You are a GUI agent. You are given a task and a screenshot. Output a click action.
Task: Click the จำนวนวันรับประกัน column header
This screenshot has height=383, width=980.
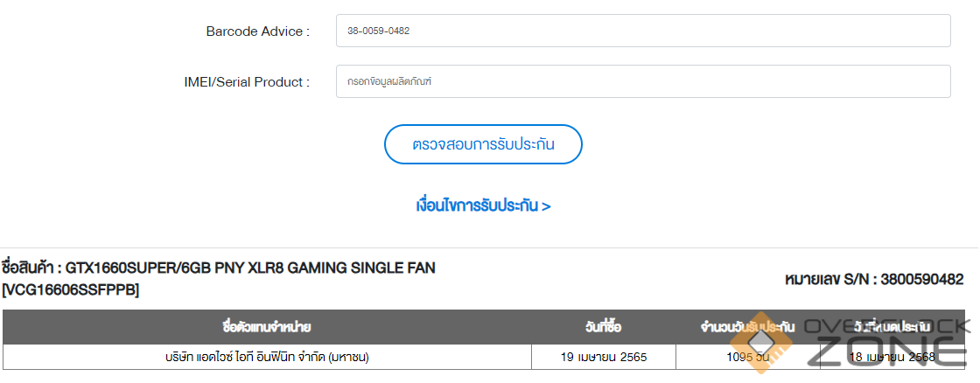point(746,327)
